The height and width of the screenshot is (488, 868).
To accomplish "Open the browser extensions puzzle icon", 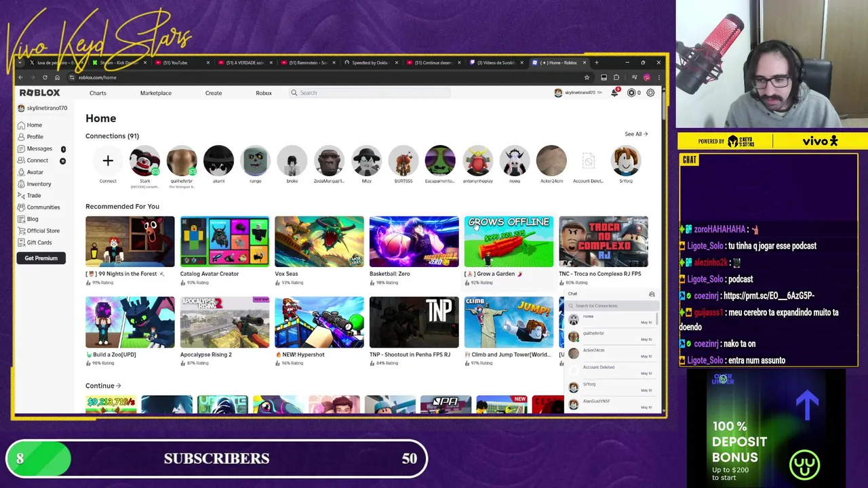I will pyautogui.click(x=616, y=77).
